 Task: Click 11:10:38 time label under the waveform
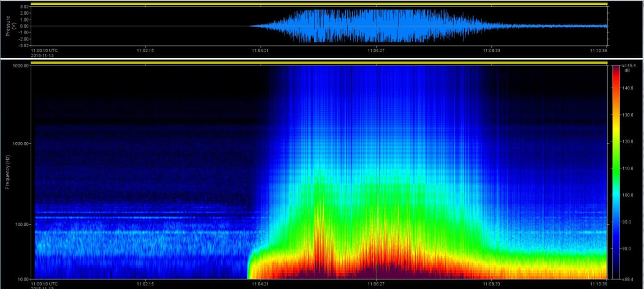(x=599, y=51)
